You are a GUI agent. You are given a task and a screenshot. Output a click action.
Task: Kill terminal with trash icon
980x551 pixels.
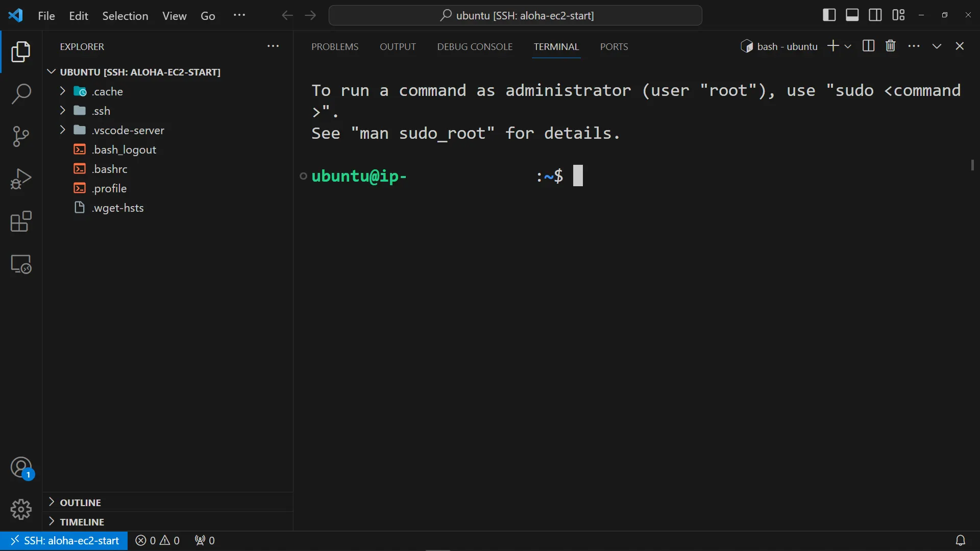891,46
